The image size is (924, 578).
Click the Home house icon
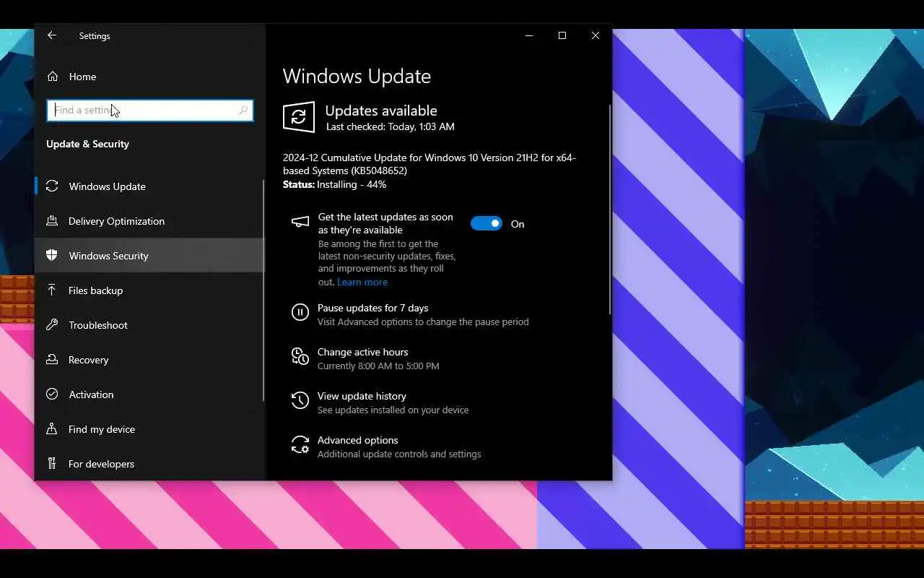pos(52,77)
